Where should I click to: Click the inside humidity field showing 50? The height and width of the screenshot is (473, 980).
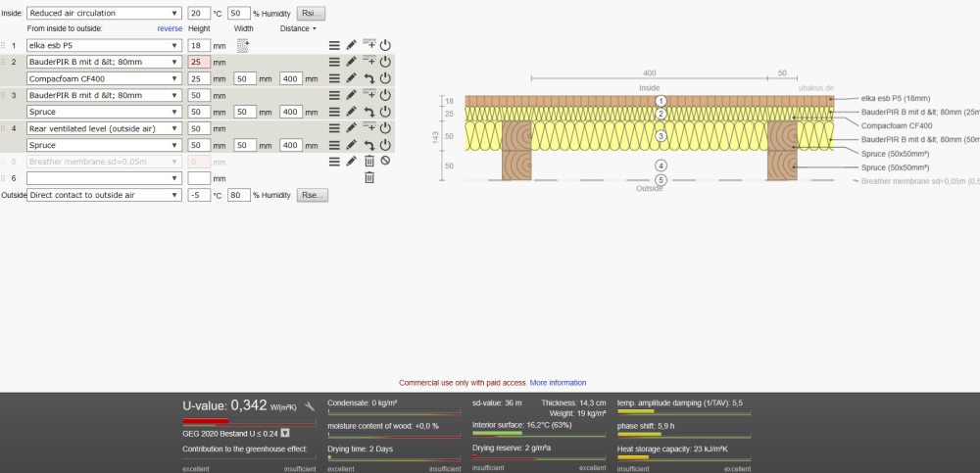pyautogui.click(x=239, y=13)
